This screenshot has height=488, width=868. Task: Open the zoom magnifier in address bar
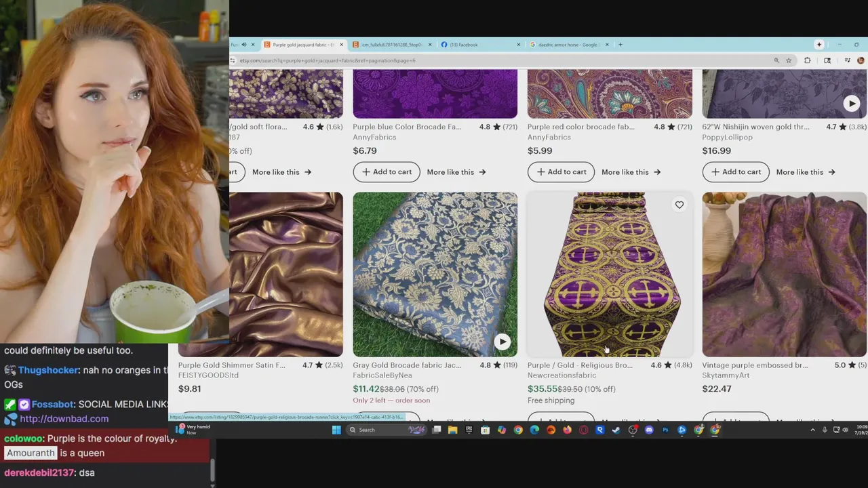click(x=776, y=60)
